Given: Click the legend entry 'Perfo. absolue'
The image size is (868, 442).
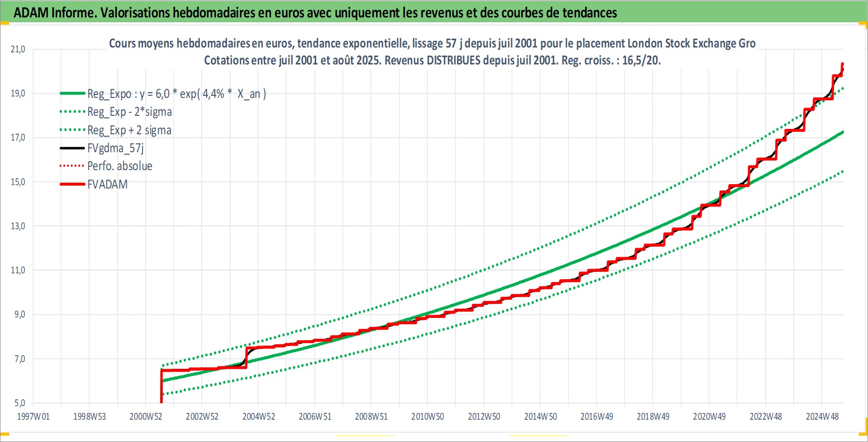Looking at the screenshot, I should pos(120,166).
